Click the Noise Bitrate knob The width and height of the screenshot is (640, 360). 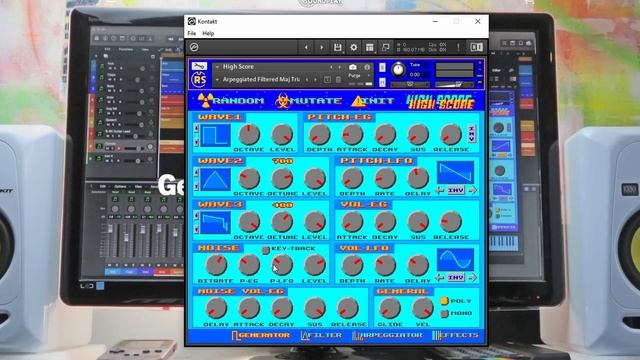(216, 265)
